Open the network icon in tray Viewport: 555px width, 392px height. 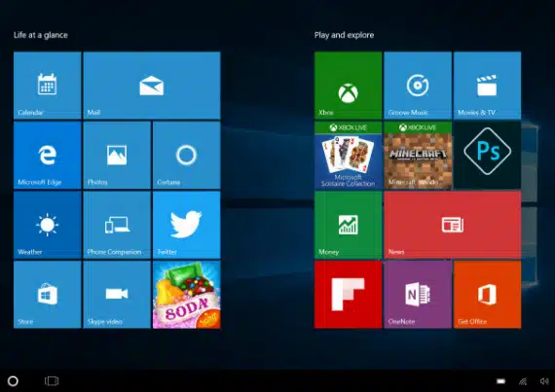pos(523,381)
